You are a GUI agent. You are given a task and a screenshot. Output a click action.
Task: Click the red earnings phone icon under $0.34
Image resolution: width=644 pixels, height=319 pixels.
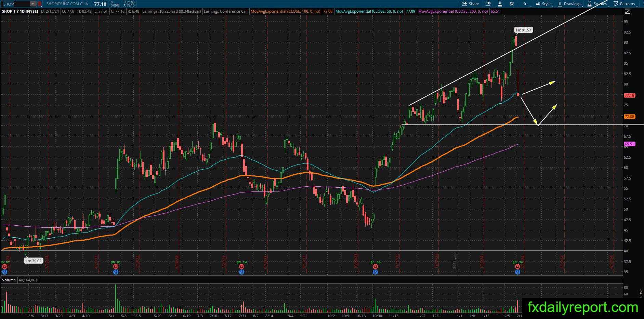(x=517, y=267)
